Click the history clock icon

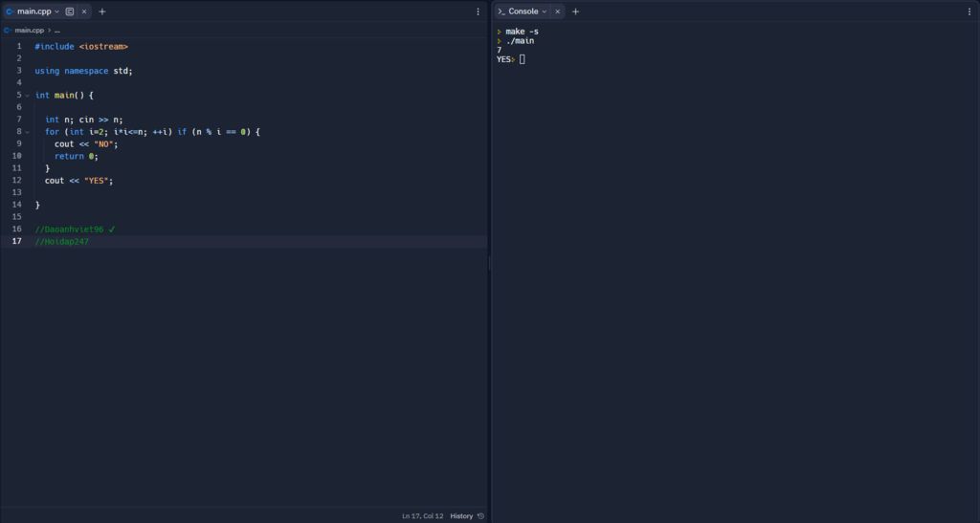coord(480,516)
